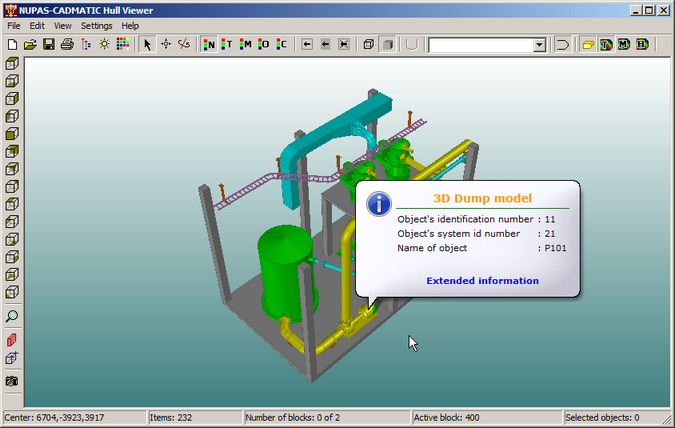
Task: Click the multicolored H icon at toolbar right
Action: pyautogui.click(x=642, y=44)
